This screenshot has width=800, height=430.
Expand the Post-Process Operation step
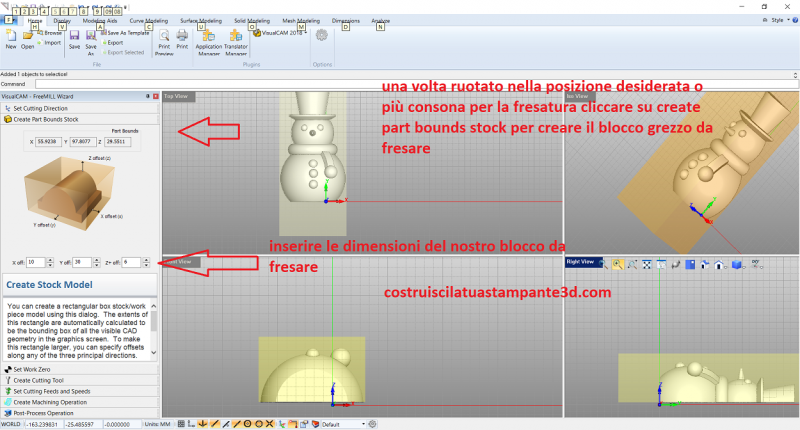tap(80, 413)
